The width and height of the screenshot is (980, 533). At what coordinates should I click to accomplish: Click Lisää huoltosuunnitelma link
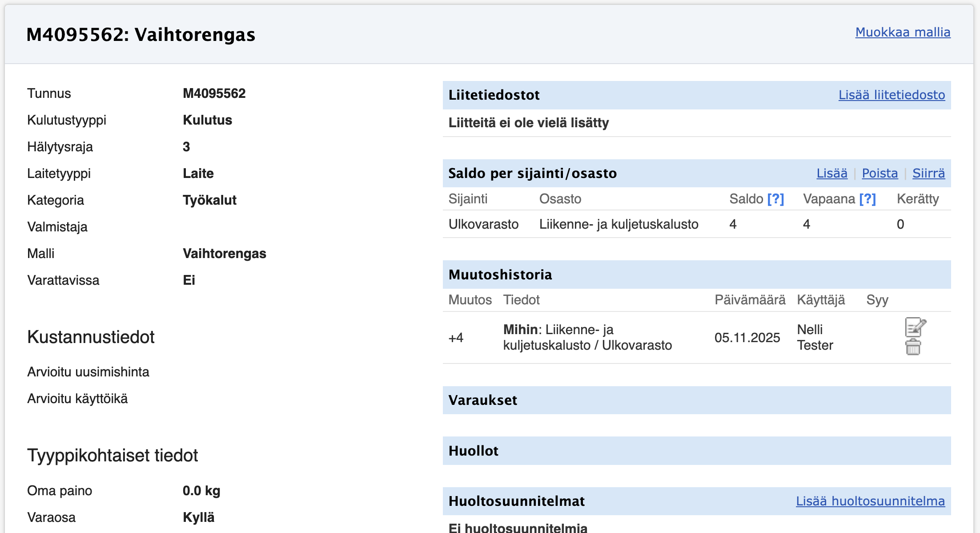click(870, 501)
